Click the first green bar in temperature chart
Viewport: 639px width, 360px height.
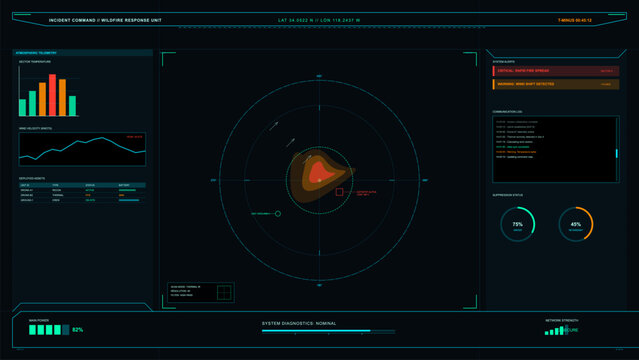pyautogui.click(x=22, y=108)
